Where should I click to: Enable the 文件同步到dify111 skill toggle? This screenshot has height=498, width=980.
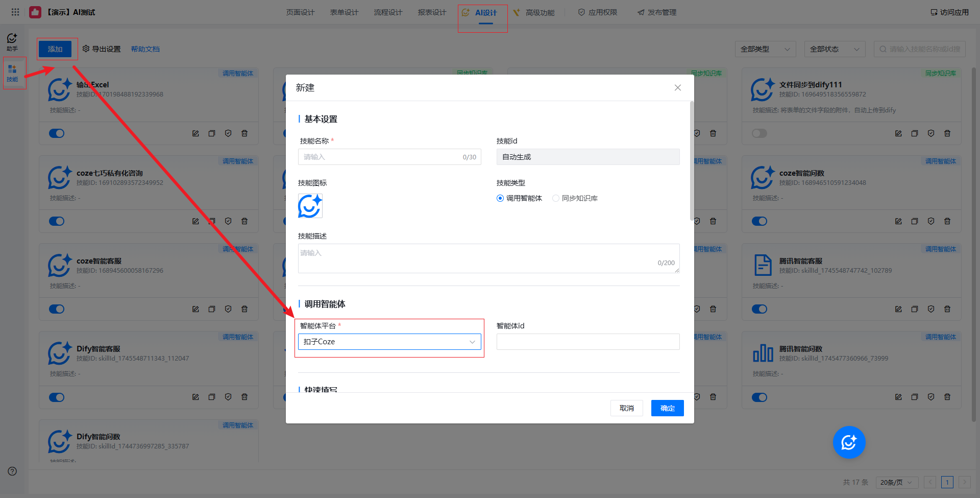pyautogui.click(x=759, y=133)
